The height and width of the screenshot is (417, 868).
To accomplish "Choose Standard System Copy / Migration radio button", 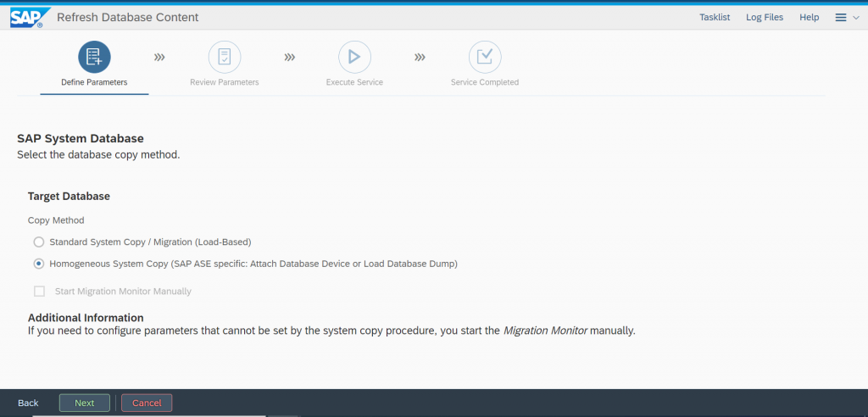I will pos(39,242).
